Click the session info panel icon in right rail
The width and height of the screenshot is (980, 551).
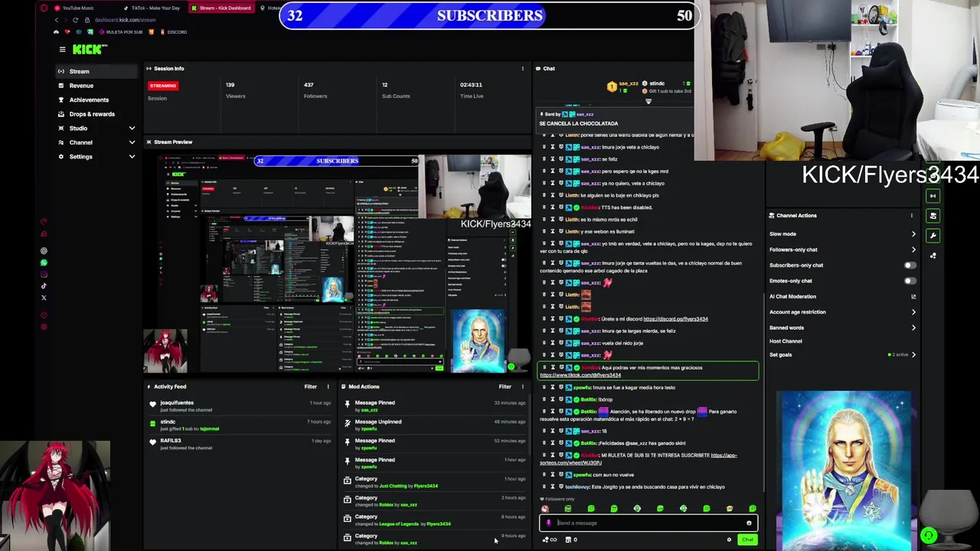(933, 197)
